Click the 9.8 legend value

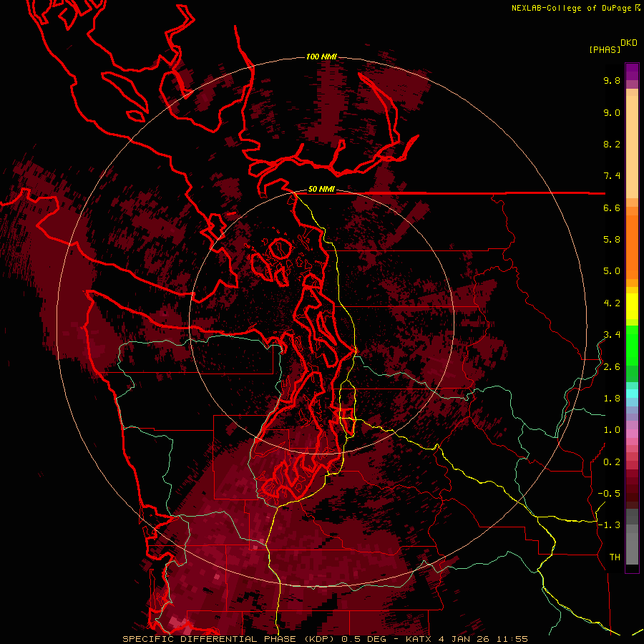coord(612,80)
